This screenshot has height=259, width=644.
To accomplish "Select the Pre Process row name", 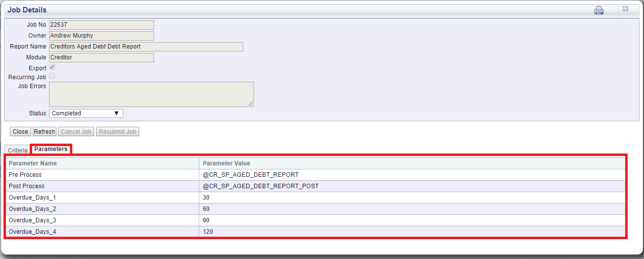I will (25, 175).
